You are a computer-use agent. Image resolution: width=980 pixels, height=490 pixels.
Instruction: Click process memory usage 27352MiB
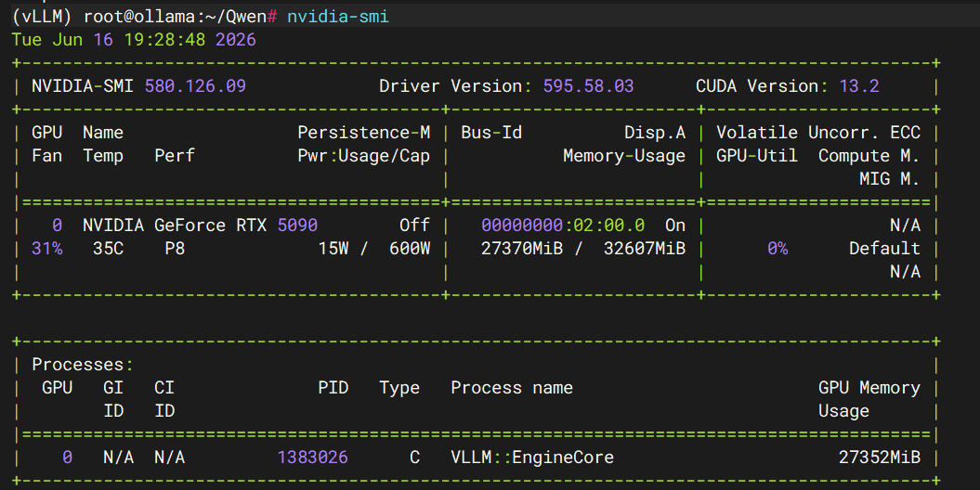click(880, 458)
